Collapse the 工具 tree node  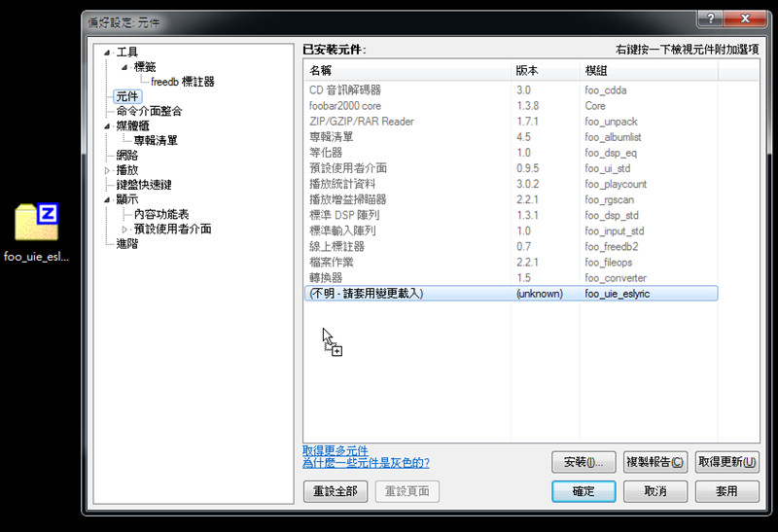[x=107, y=53]
